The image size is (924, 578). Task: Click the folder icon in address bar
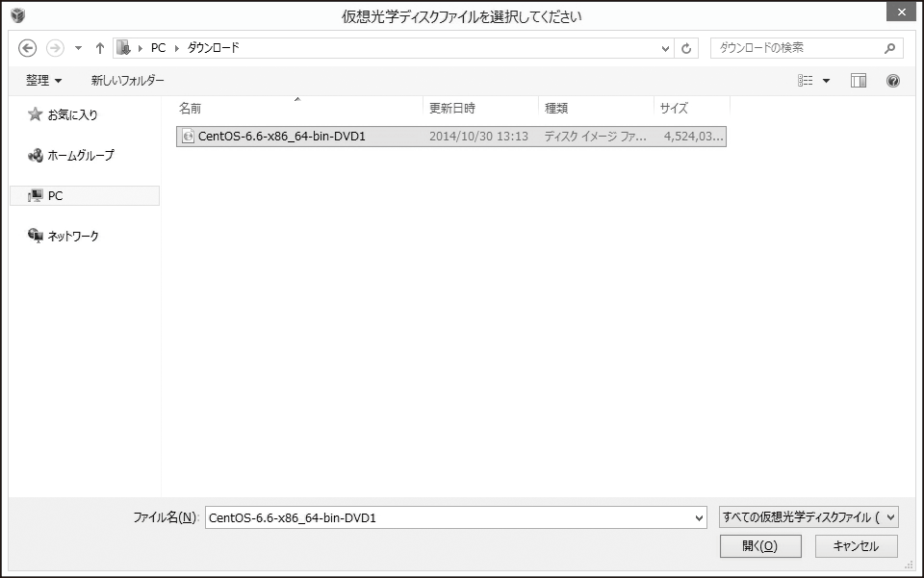[123, 48]
